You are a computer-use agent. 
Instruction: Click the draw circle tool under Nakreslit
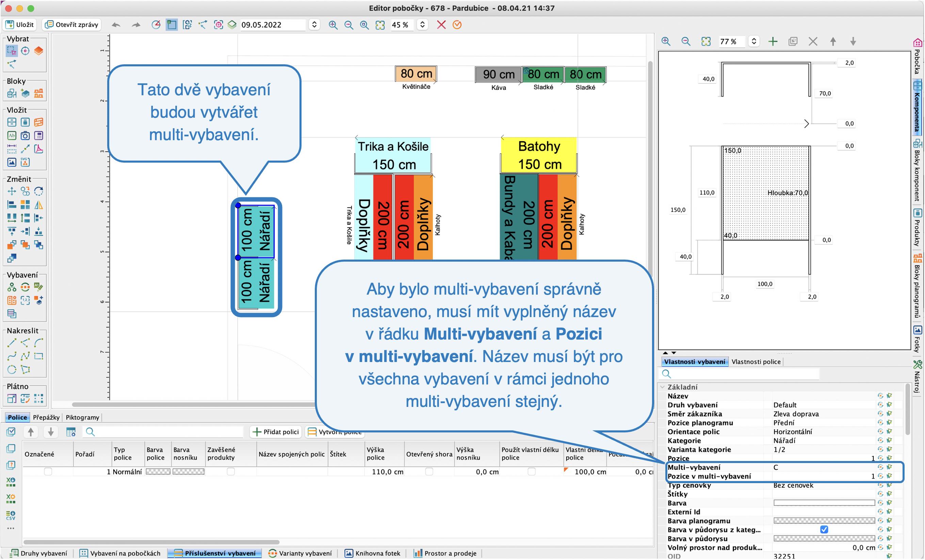[12, 370]
